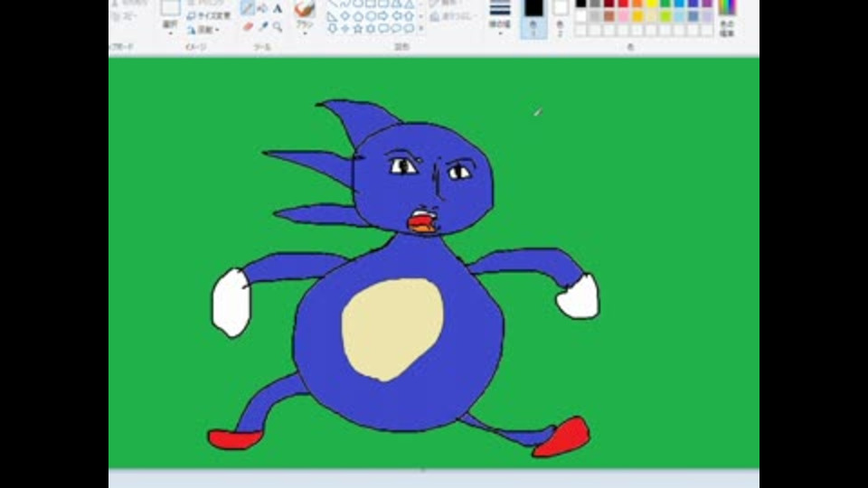The height and width of the screenshot is (488, 868).
Task: Pick the left arrow shape
Action: [396, 16]
